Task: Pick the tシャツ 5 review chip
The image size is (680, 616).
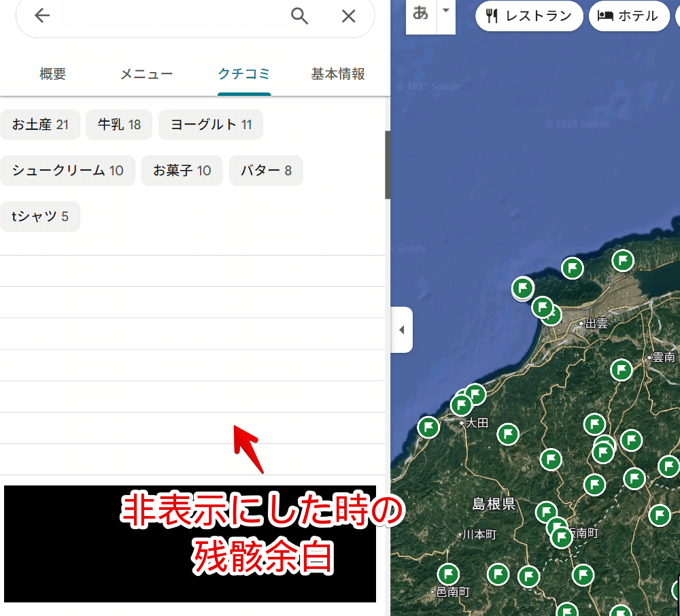Action: [x=40, y=216]
